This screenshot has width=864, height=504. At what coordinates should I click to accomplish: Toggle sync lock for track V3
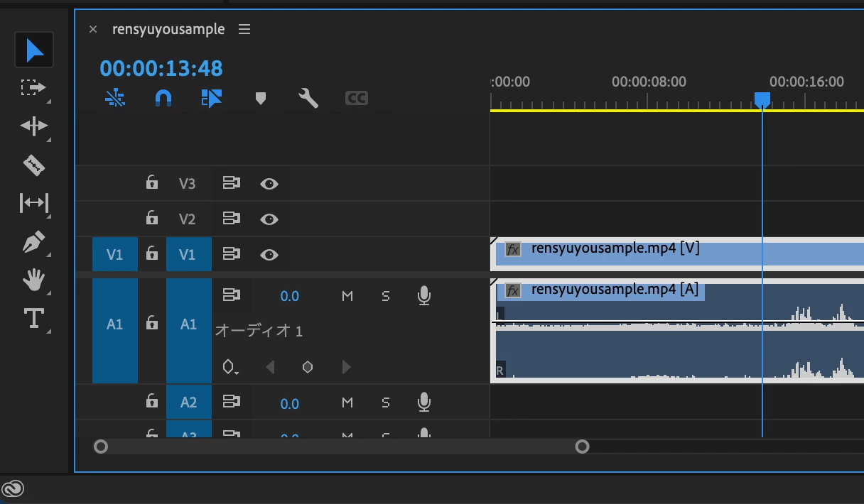[231, 184]
